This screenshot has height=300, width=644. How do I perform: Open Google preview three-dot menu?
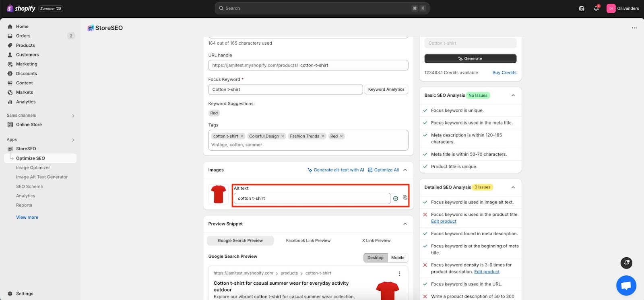pos(399,274)
